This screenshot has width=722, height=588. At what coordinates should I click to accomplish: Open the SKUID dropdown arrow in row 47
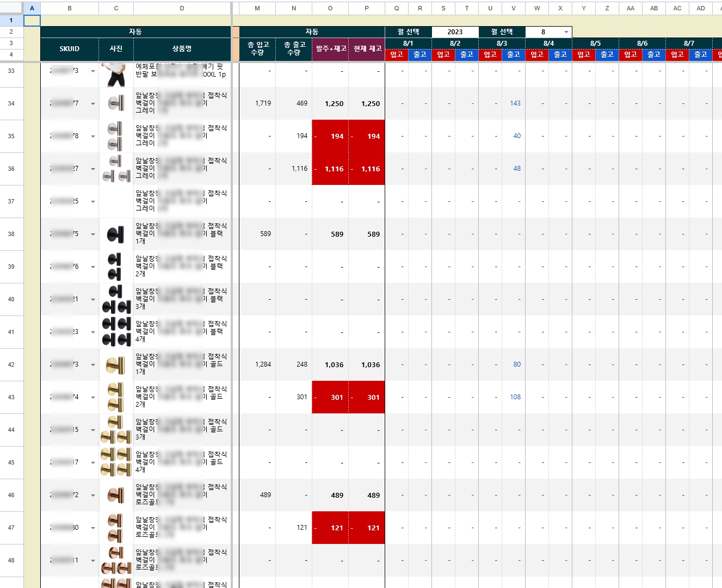[92, 528]
